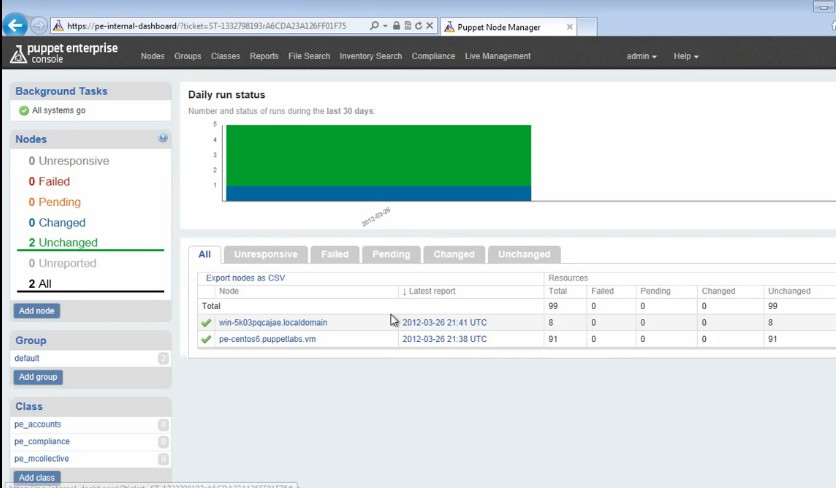Open the Compliance page
Image resolution: width=836 pixels, height=488 pixels.
pos(433,56)
